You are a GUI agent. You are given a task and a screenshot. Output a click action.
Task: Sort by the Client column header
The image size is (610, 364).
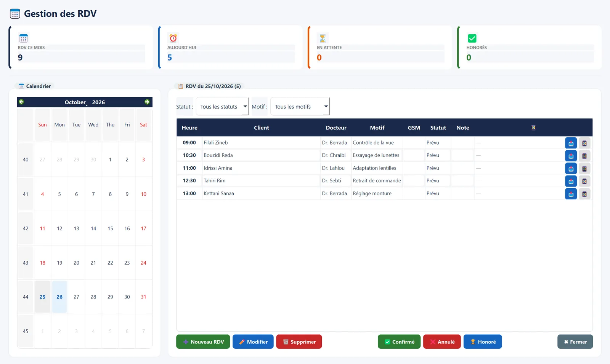[x=262, y=128]
